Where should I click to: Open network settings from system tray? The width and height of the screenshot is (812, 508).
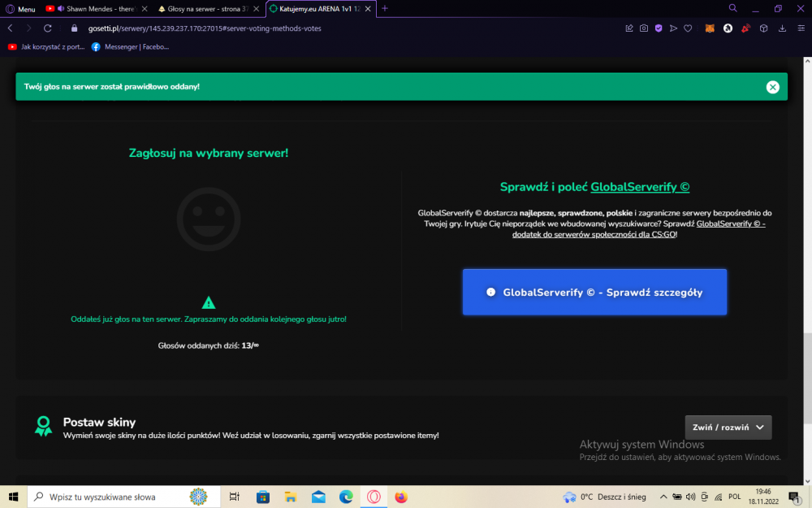[x=719, y=497]
